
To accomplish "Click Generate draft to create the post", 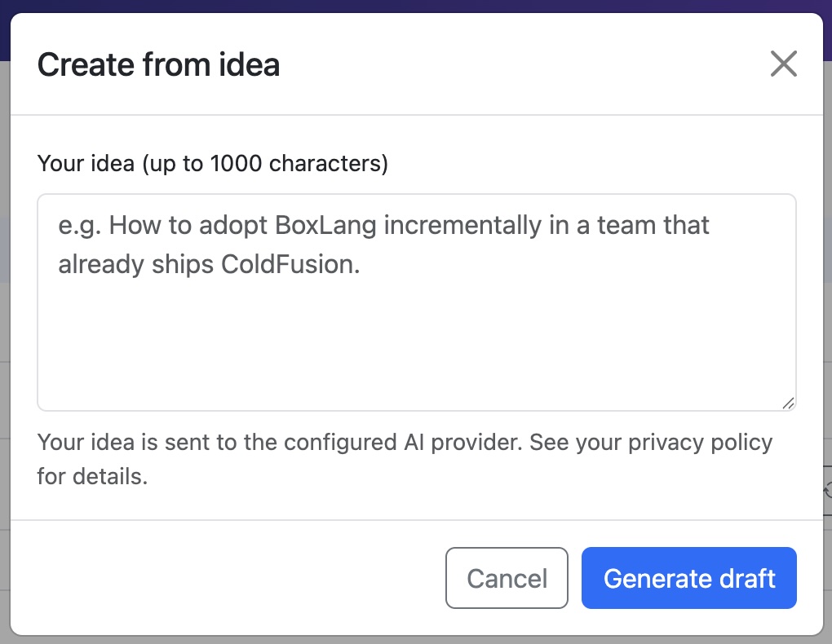I will 688,578.
